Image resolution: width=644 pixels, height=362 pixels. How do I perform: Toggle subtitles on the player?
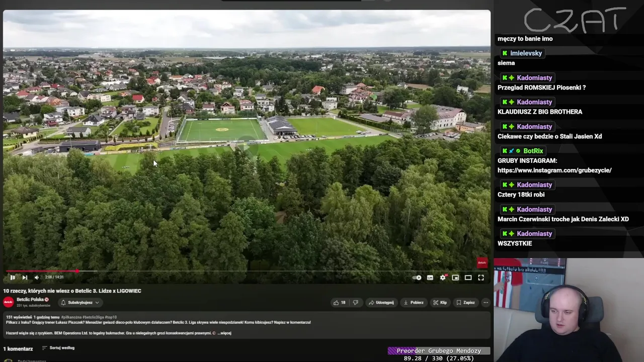tap(430, 278)
